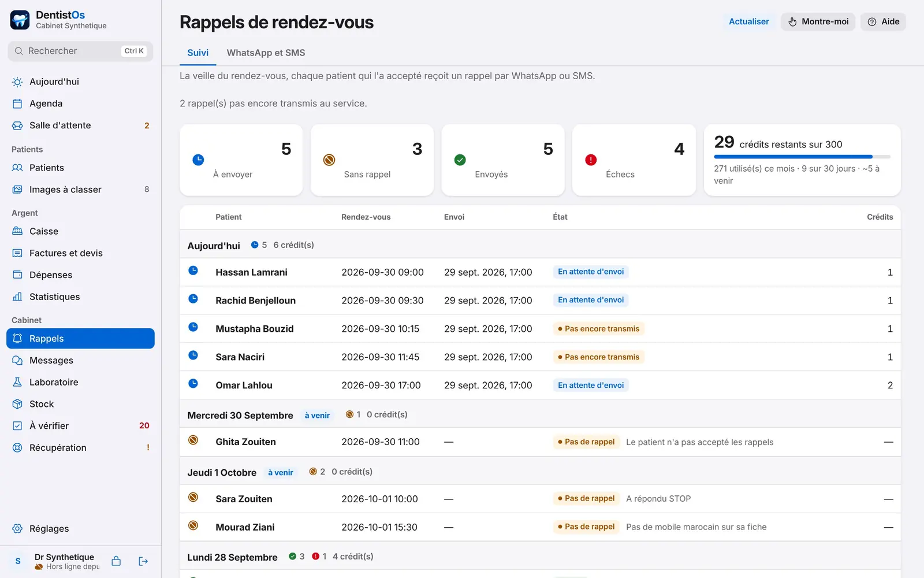Click the S avatar of Dr Synthetique
The image size is (924, 578).
pos(18,561)
